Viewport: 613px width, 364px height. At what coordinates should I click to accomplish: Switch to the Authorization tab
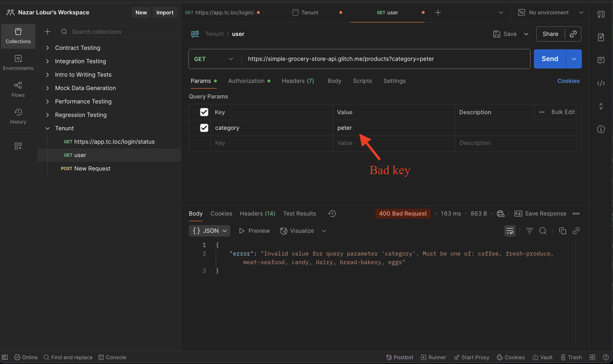pyautogui.click(x=246, y=81)
